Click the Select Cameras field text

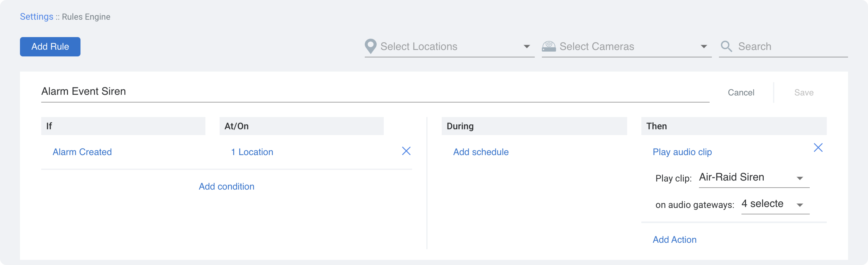pos(596,46)
